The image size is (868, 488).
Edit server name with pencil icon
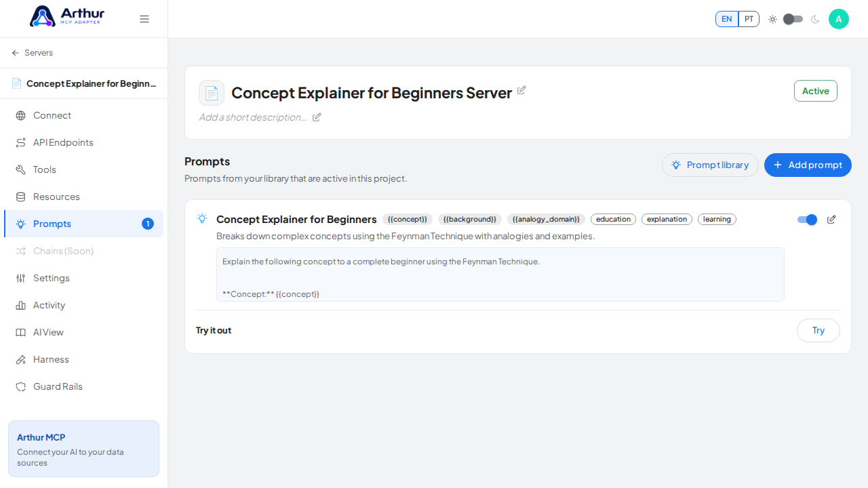click(x=521, y=90)
